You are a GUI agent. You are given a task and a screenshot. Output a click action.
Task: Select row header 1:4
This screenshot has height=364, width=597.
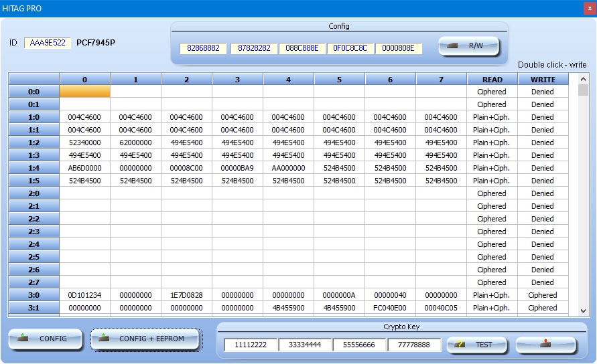tap(34, 168)
